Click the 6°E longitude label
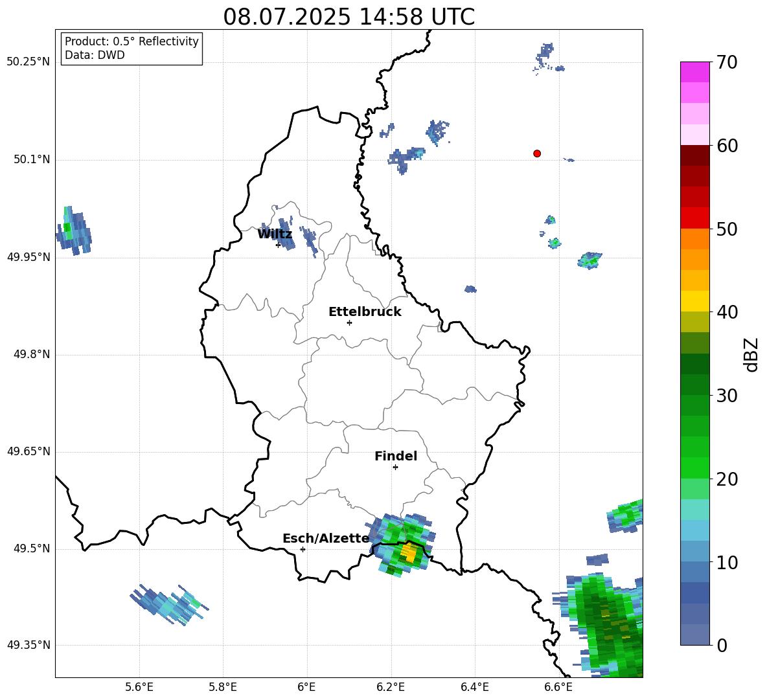 [306, 687]
